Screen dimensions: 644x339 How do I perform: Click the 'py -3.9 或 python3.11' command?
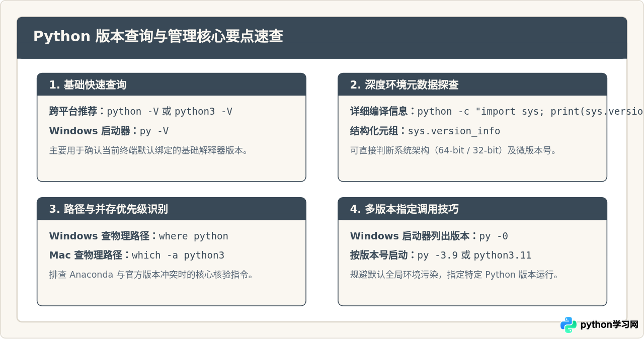(x=474, y=255)
